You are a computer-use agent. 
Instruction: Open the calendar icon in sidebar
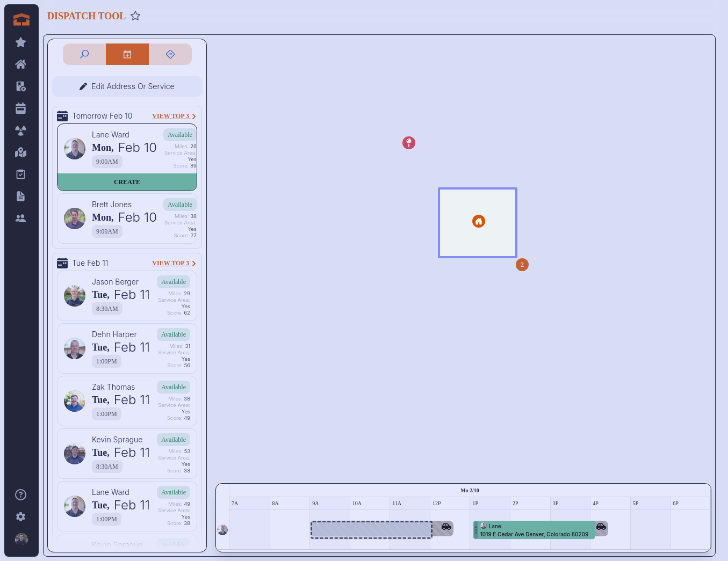21,108
